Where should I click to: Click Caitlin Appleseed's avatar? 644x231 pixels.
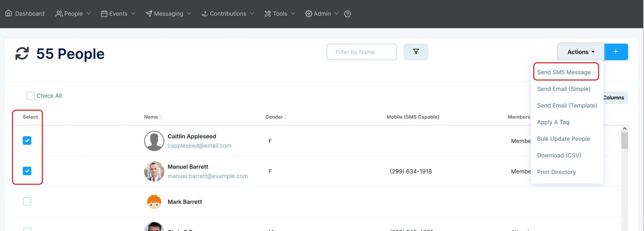[x=154, y=141]
